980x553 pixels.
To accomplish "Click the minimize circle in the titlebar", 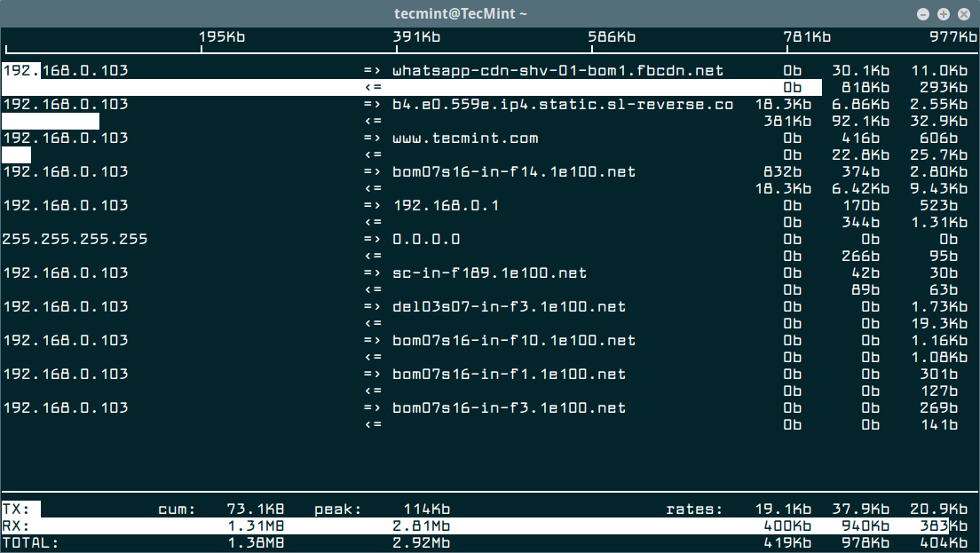I will point(922,13).
